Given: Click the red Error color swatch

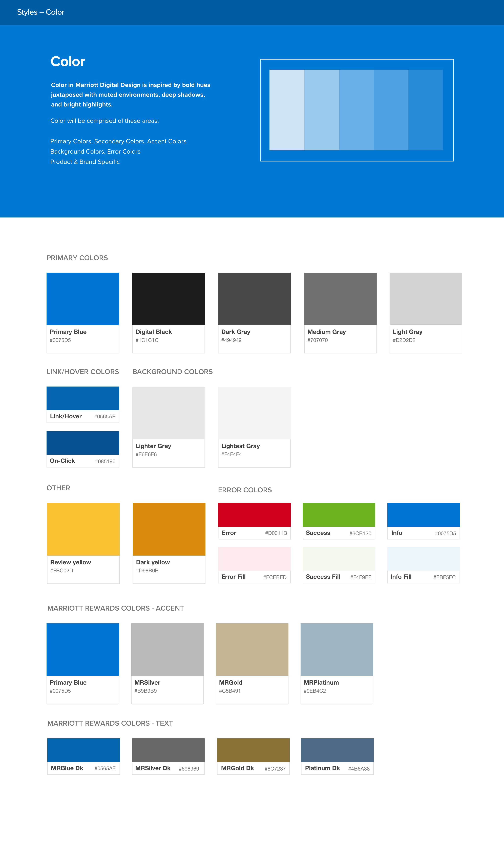Looking at the screenshot, I should pos(254,515).
